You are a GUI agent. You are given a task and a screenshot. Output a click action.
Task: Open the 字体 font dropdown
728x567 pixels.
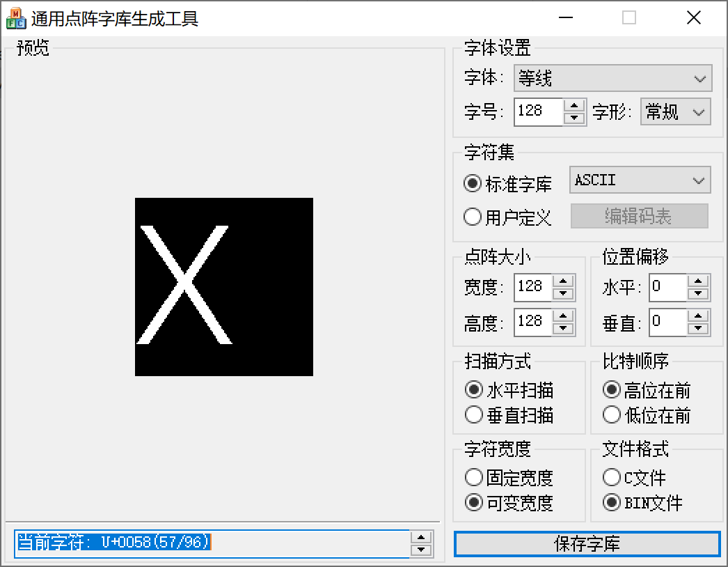[612, 79]
